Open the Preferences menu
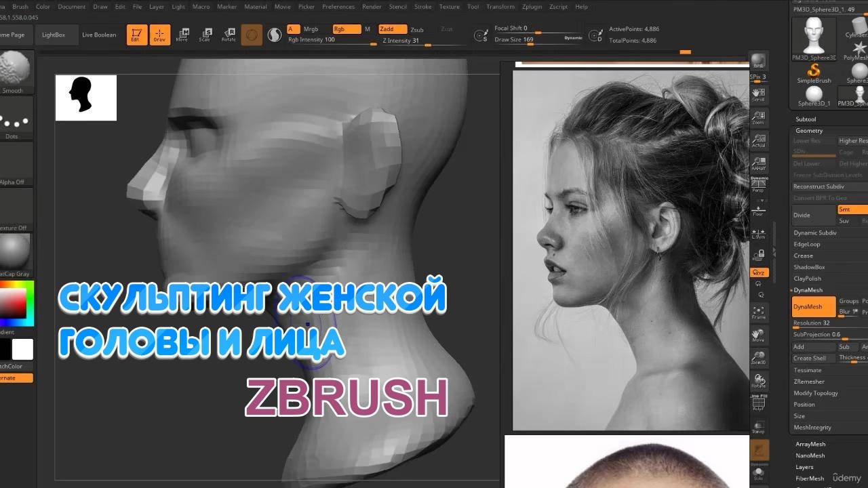868x488 pixels. point(338,7)
